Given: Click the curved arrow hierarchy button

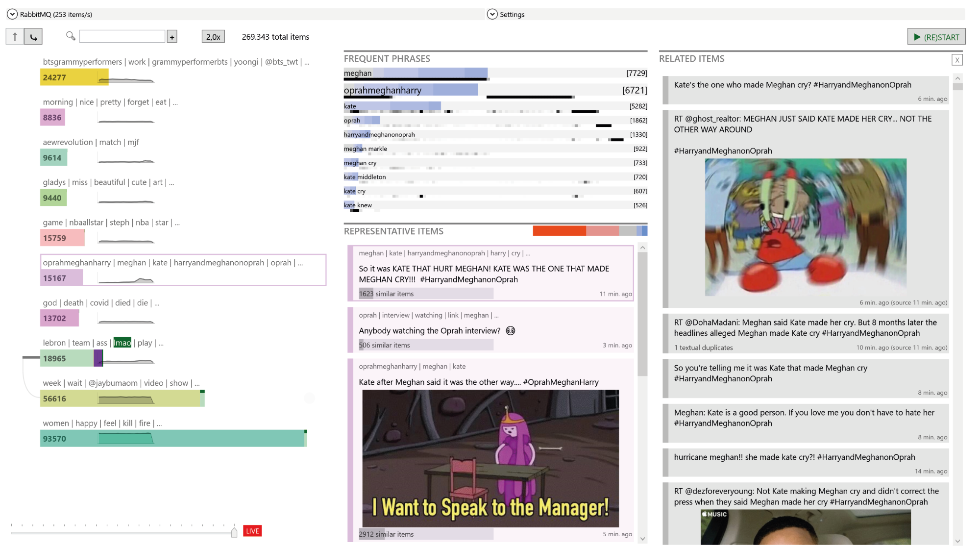Looking at the screenshot, I should (x=33, y=36).
